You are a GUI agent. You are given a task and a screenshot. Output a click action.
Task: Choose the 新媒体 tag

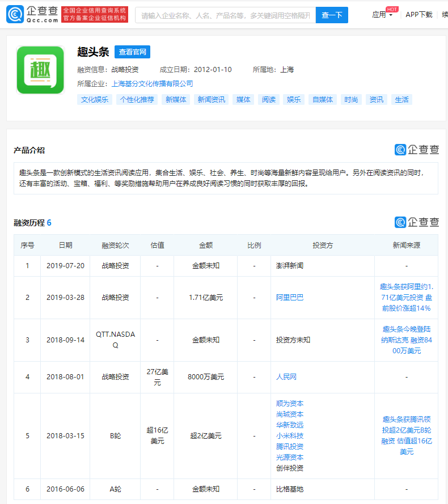click(x=176, y=100)
